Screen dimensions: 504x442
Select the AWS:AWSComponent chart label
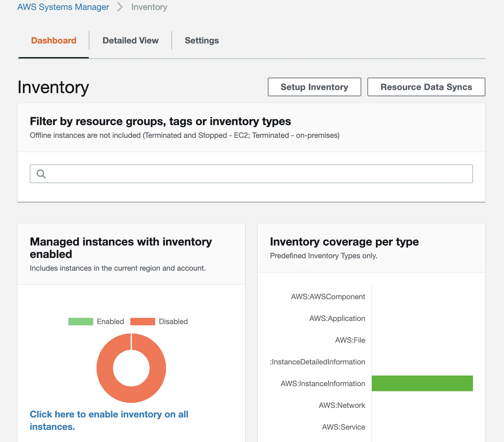328,297
